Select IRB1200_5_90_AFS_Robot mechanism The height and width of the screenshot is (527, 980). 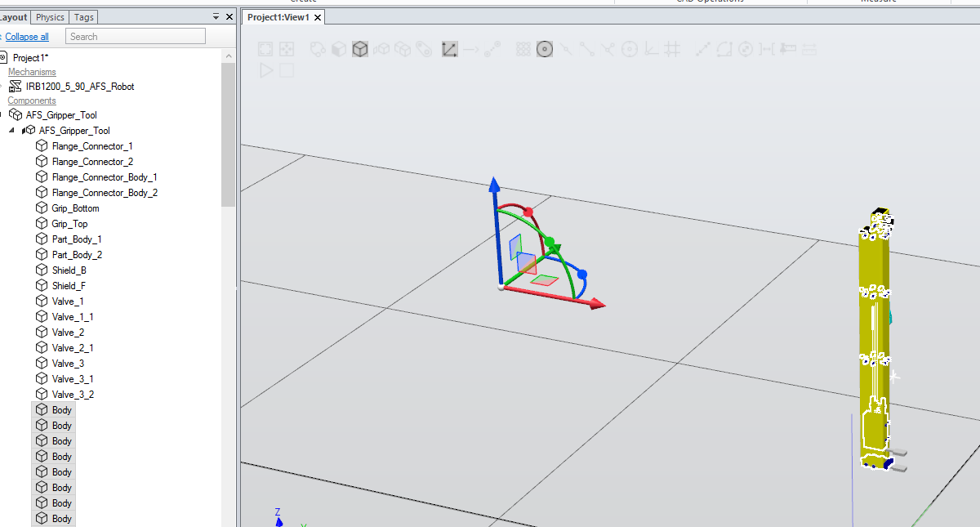pos(80,87)
